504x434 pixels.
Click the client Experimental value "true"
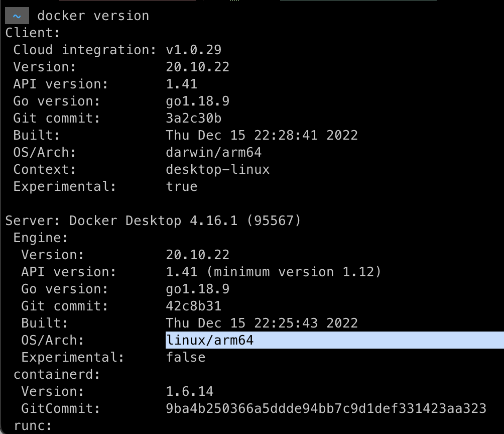tap(182, 187)
